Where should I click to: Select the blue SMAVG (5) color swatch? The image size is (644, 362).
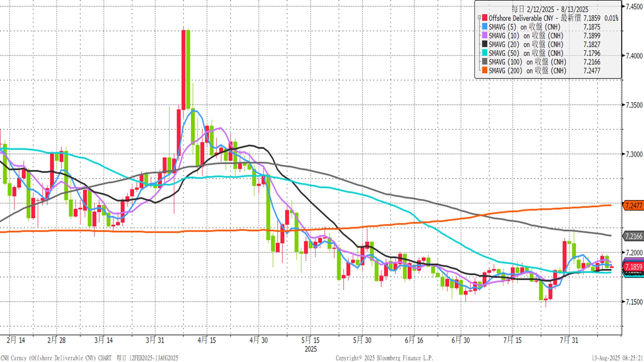(485, 26)
